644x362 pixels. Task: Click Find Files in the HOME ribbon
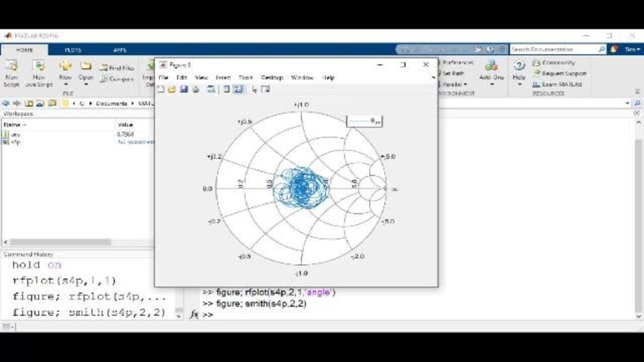[117, 68]
